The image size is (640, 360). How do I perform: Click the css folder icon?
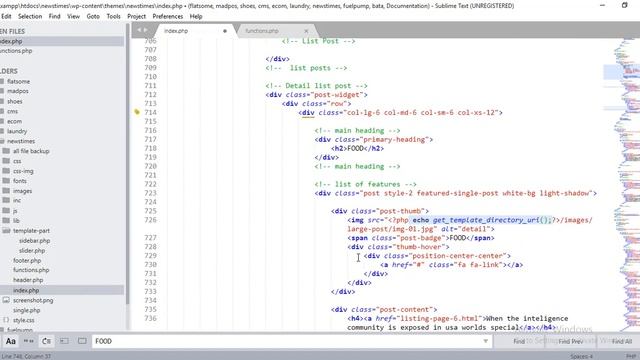6,161
